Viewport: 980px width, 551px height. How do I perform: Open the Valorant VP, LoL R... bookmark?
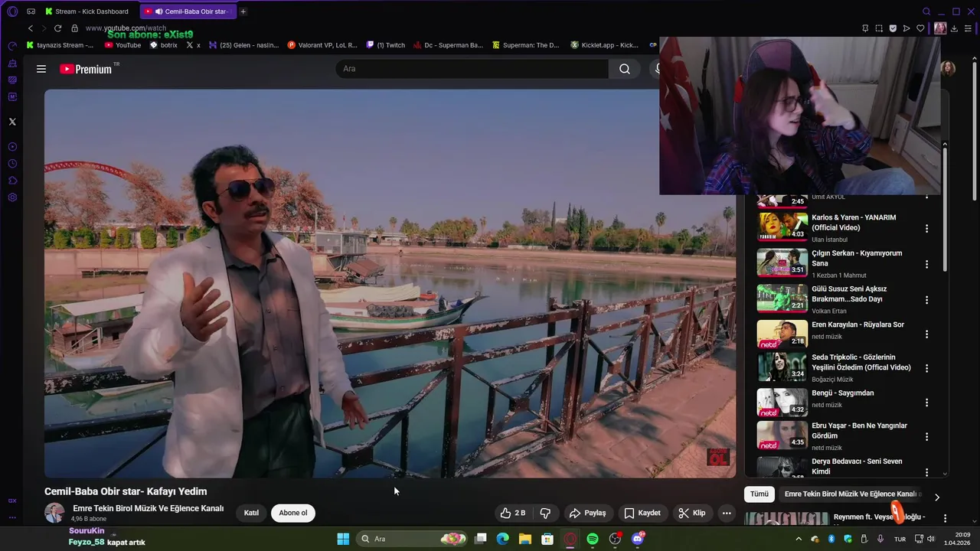point(322,45)
